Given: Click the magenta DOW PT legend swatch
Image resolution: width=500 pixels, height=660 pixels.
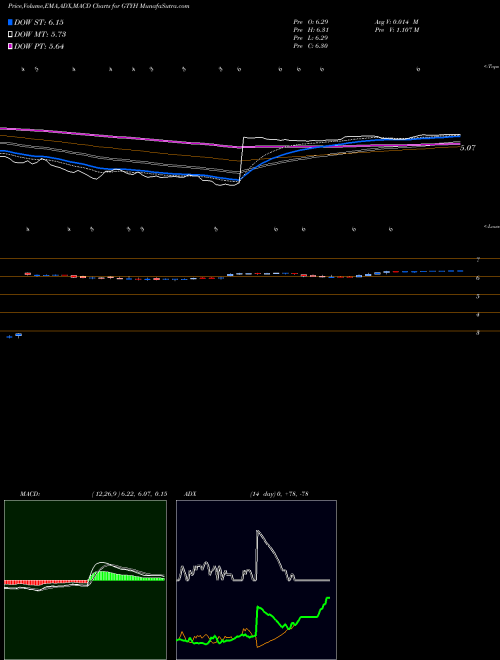Looking at the screenshot, I should (x=11, y=46).
